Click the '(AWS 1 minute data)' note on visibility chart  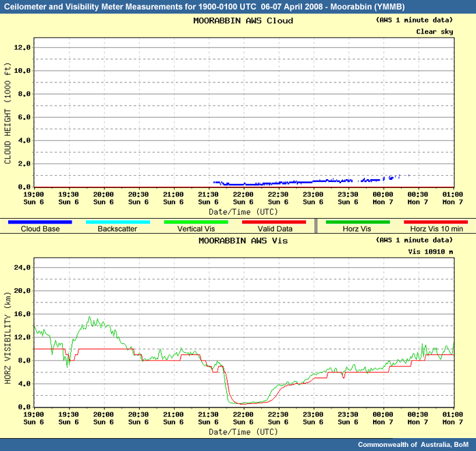click(x=415, y=240)
